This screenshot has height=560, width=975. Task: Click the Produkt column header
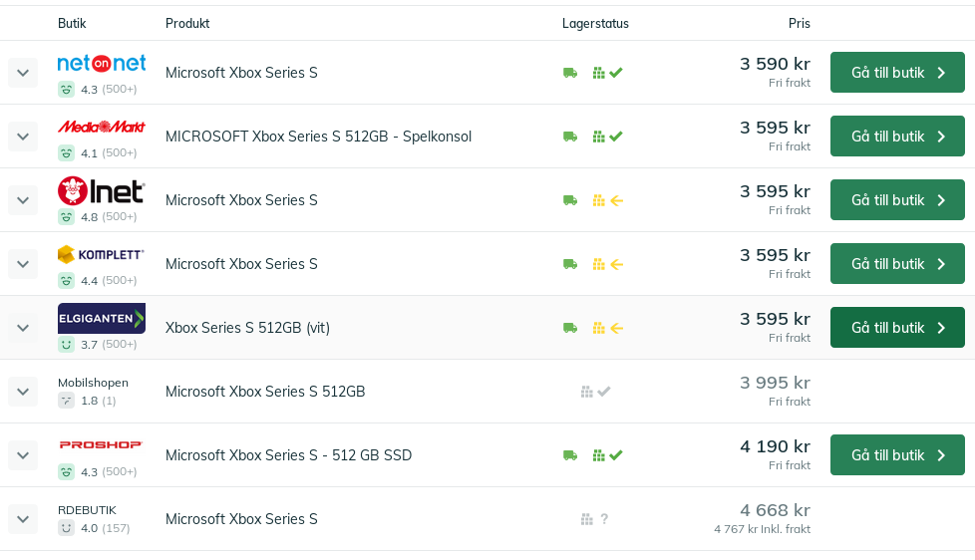point(187,24)
